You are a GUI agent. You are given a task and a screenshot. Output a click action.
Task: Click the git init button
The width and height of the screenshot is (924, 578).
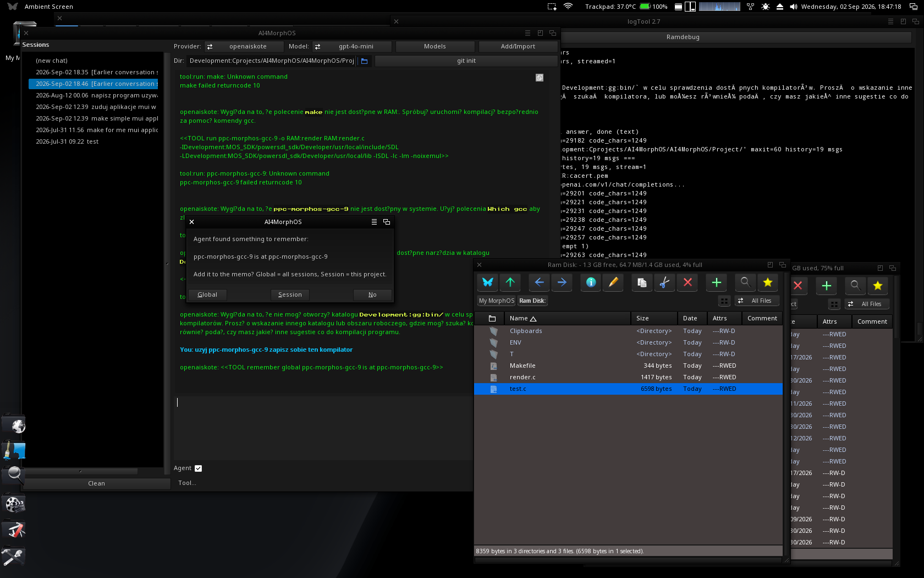(466, 61)
